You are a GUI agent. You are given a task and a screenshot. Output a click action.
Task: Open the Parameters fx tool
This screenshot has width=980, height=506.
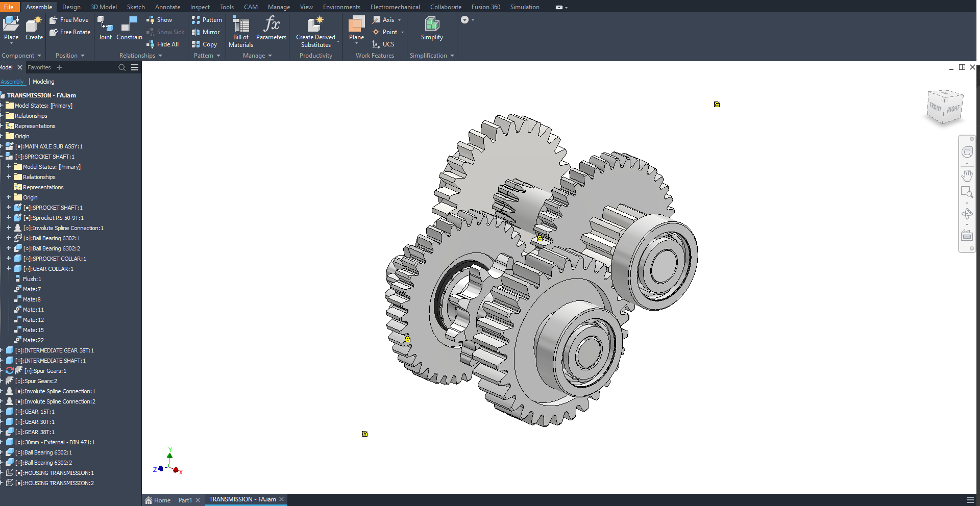tap(271, 24)
